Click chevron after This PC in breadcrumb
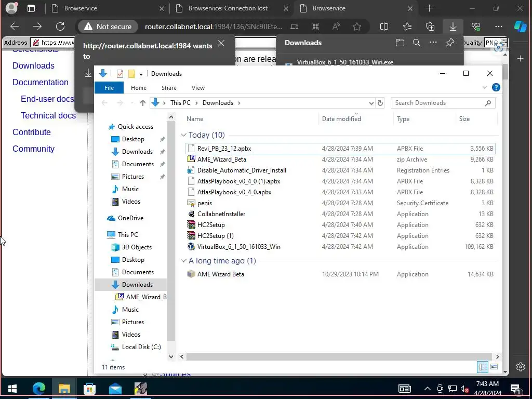The height and width of the screenshot is (399, 532). click(196, 103)
